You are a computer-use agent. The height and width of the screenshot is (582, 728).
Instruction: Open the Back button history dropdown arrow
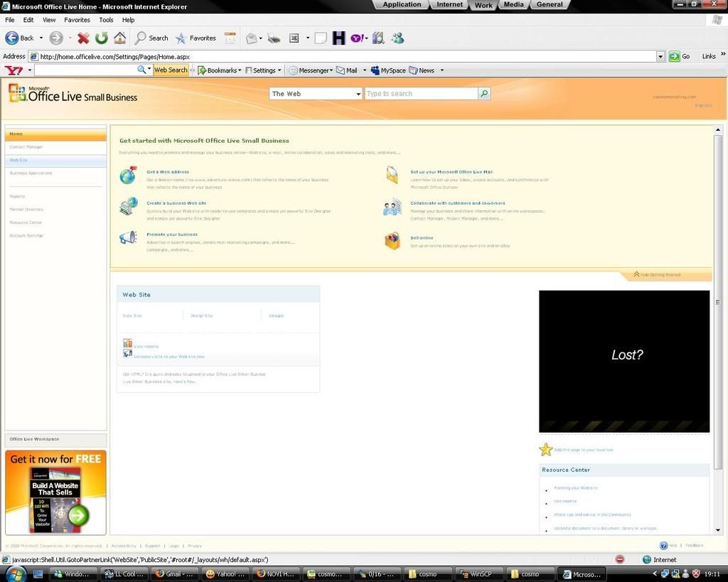[x=41, y=38]
